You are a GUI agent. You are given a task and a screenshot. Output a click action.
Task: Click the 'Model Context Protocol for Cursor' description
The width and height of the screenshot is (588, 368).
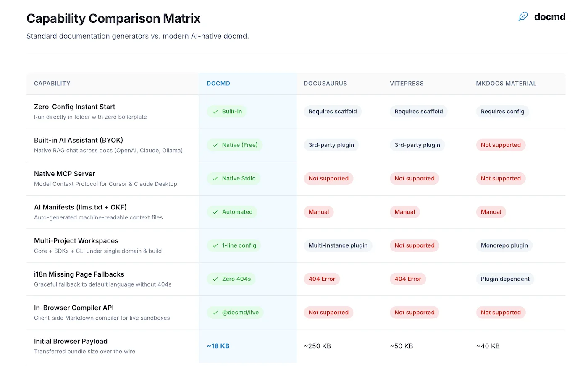[x=105, y=184]
